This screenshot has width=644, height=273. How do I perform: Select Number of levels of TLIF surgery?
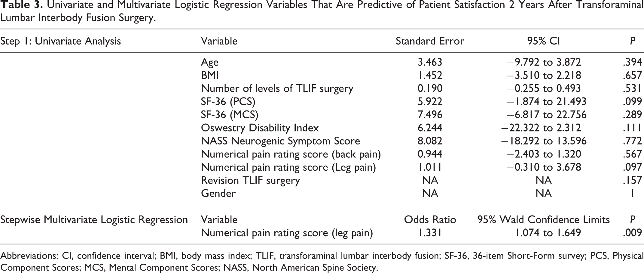277,88
